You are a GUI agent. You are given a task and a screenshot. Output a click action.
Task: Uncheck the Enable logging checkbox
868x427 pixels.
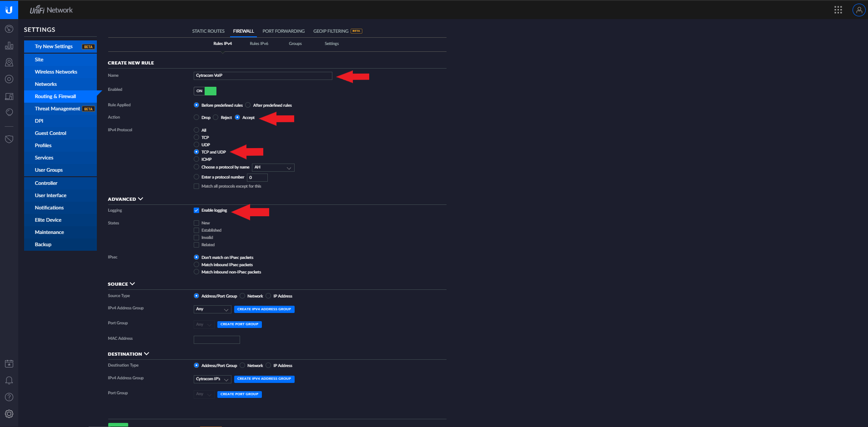tap(196, 210)
